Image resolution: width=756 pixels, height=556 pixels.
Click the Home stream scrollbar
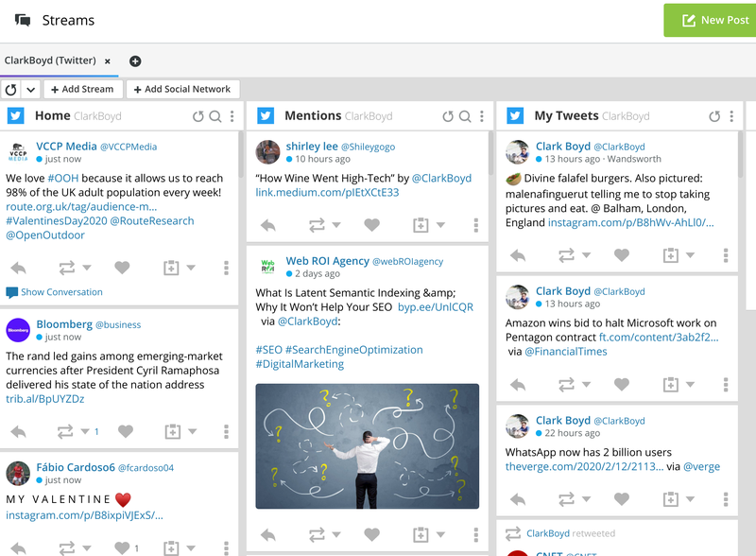click(241, 154)
